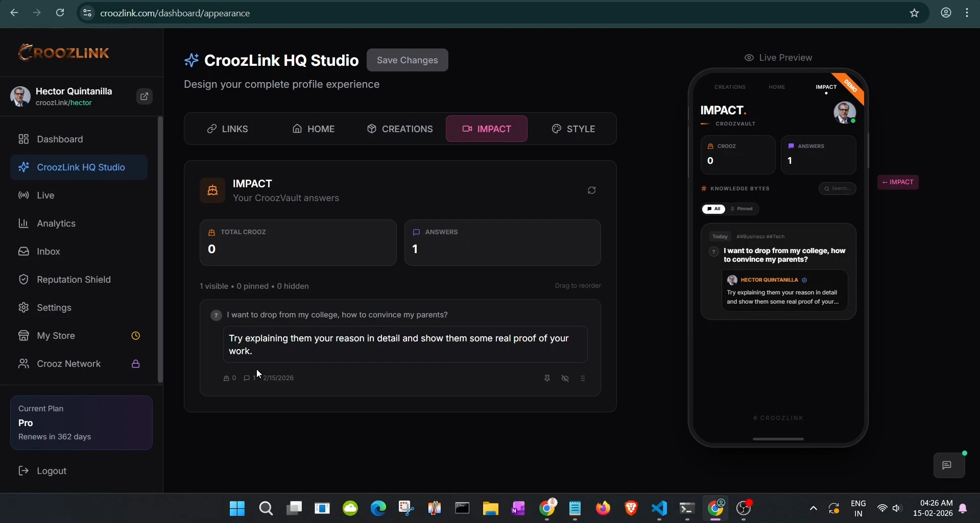Click Logout at the bottom of the sidebar
Screen dimensions: 980x523
coord(51,470)
